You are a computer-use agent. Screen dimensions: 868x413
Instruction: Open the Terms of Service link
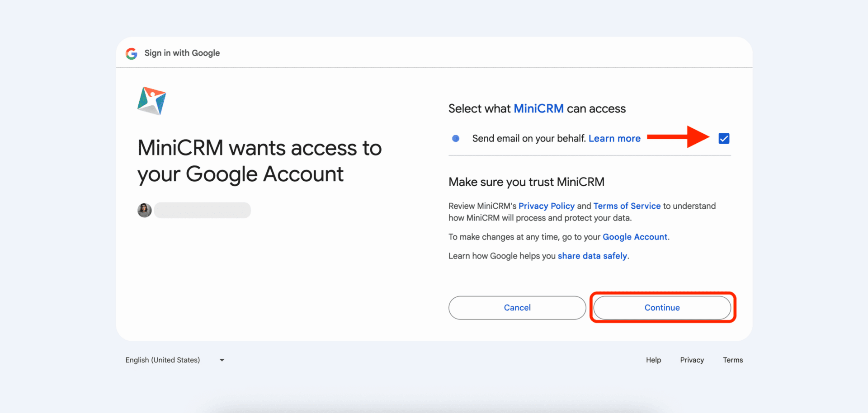[627, 206]
